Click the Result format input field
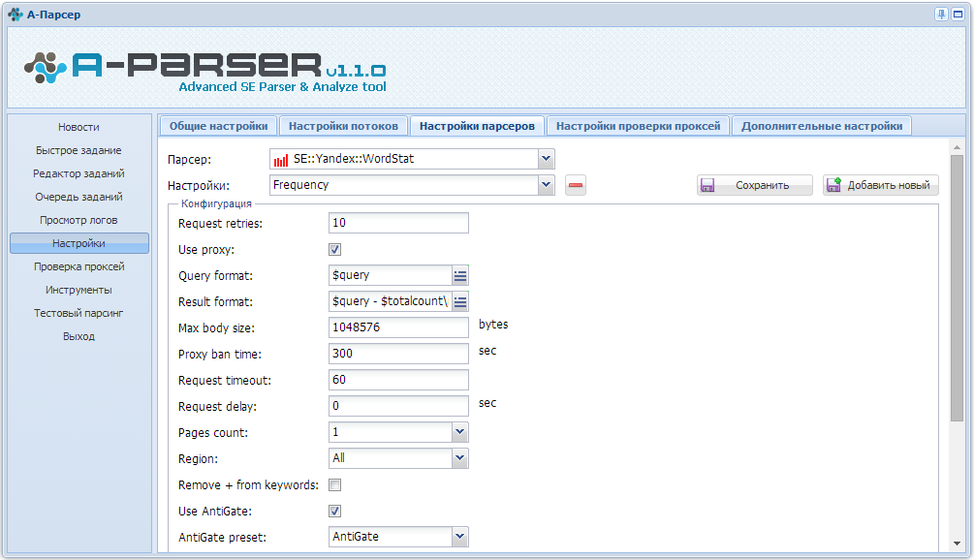The image size is (974, 560). (391, 301)
